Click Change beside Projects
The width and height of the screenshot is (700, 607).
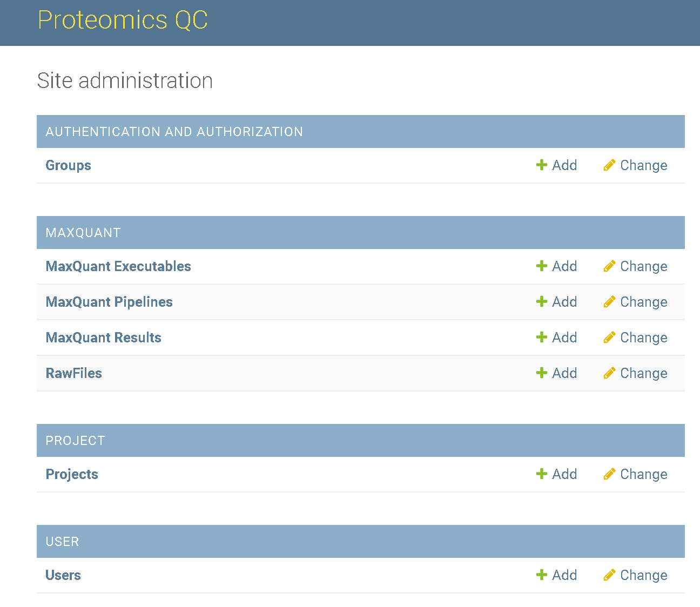pyautogui.click(x=644, y=474)
